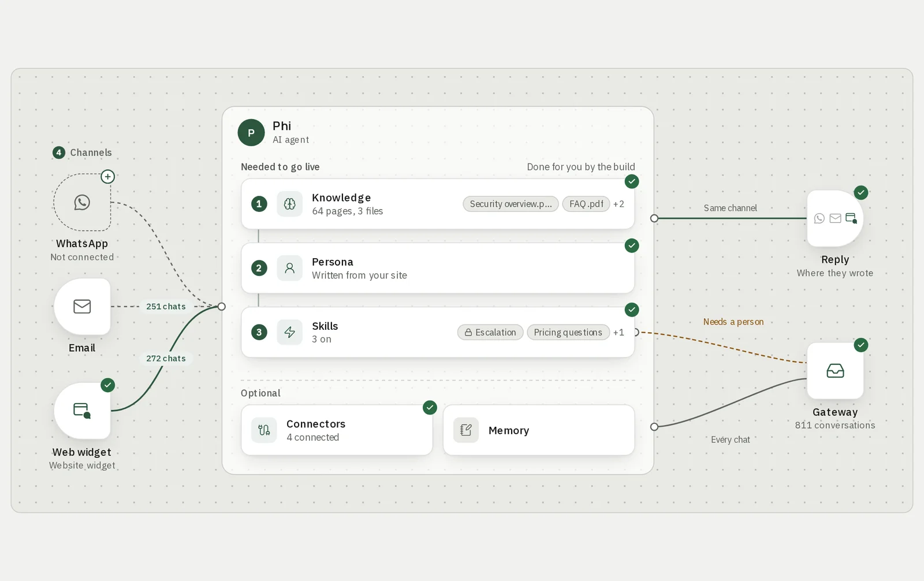Click the Phi agent avatar
The height and width of the screenshot is (581, 924).
[x=251, y=133]
